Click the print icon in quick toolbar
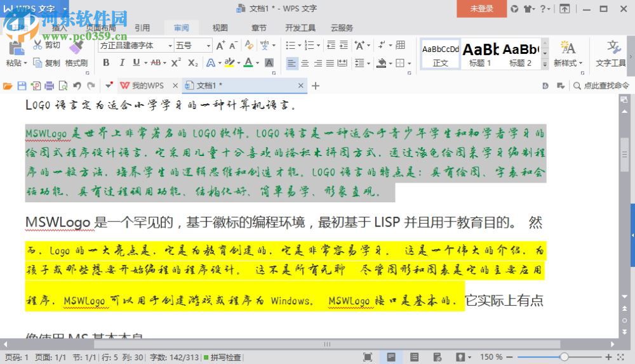This screenshot has width=635, height=364. [50, 86]
